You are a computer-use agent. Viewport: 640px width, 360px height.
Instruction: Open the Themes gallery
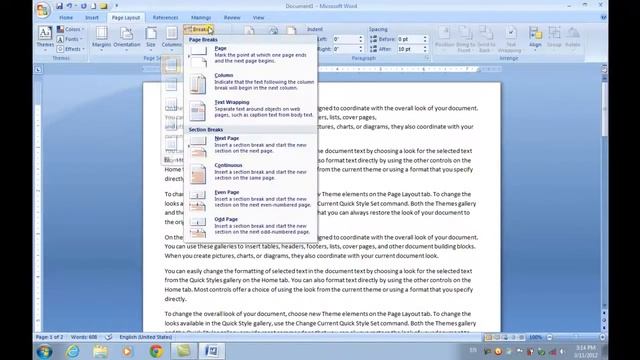click(x=45, y=39)
